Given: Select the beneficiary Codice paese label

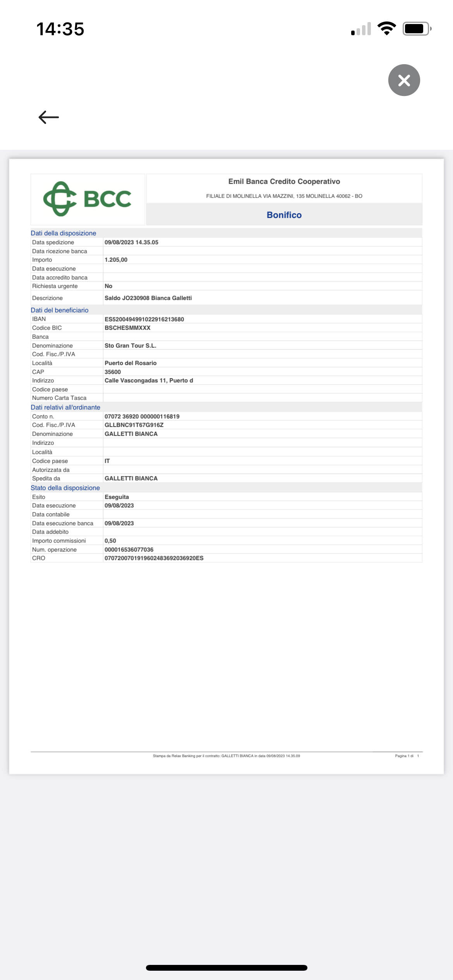Looking at the screenshot, I should (x=50, y=389).
